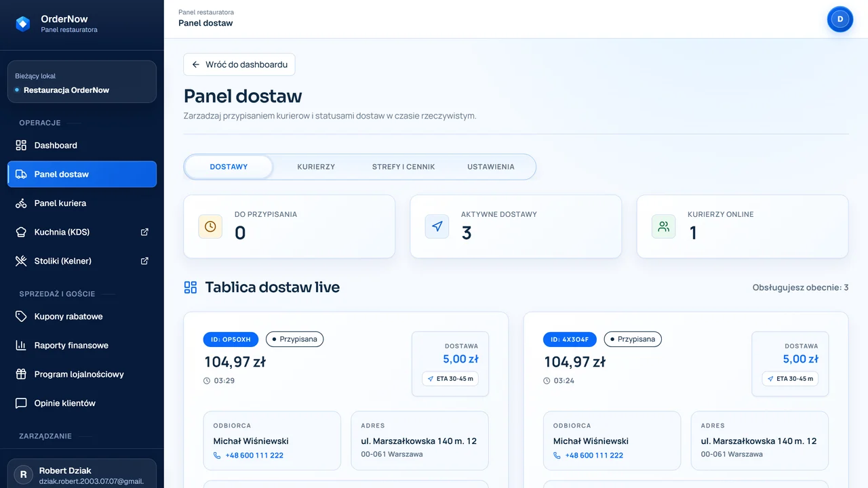
Task: Click the people icon in Kurierzy online card
Action: [664, 226]
